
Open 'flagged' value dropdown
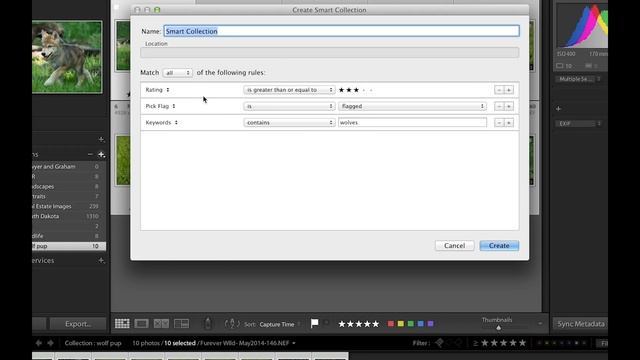[x=412, y=106]
